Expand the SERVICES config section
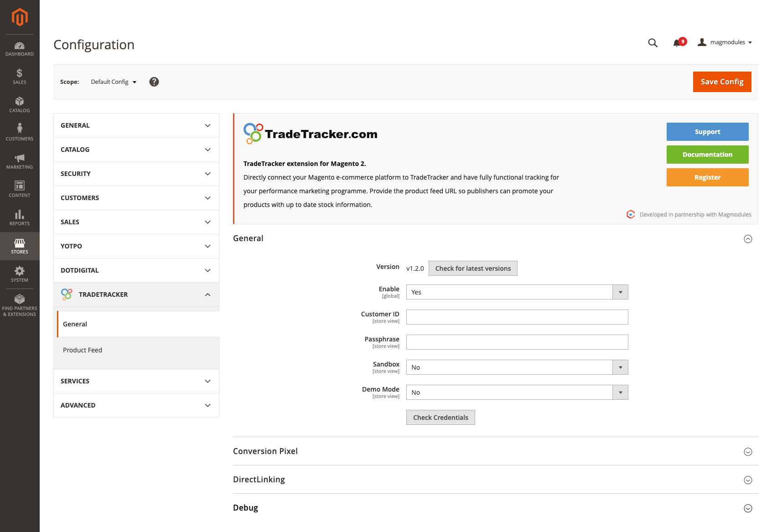772x532 pixels. 136,381
